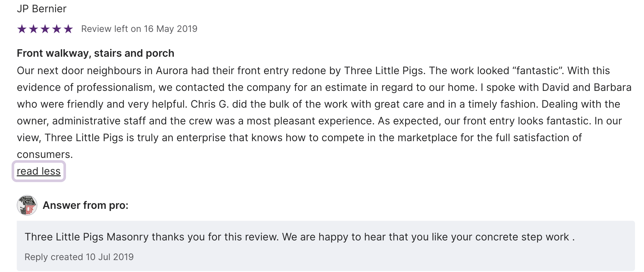Click the word "Aurora" in the review

click(x=172, y=71)
